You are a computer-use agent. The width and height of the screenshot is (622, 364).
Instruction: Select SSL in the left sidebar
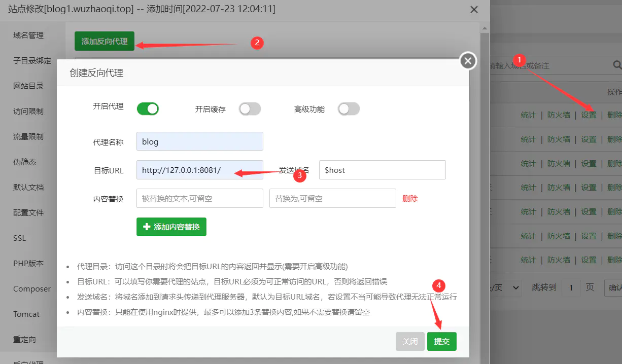[19, 238]
